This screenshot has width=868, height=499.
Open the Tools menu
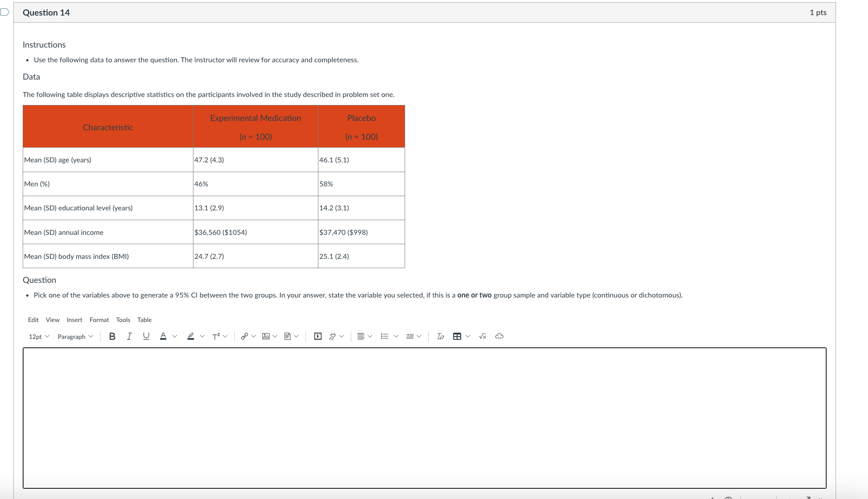click(x=123, y=320)
